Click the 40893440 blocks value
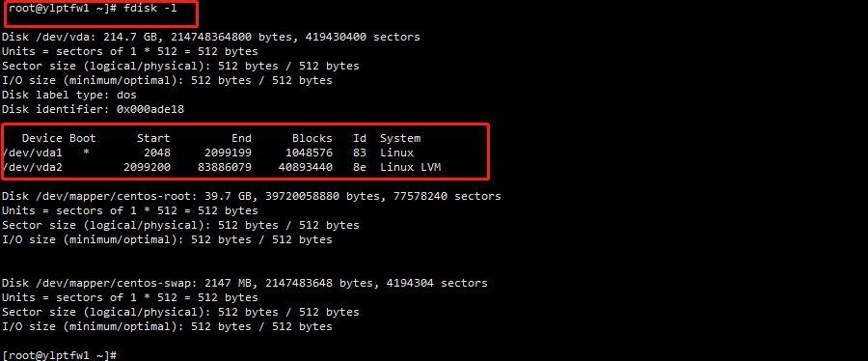Image resolution: width=868 pixels, height=361 pixels. [306, 167]
